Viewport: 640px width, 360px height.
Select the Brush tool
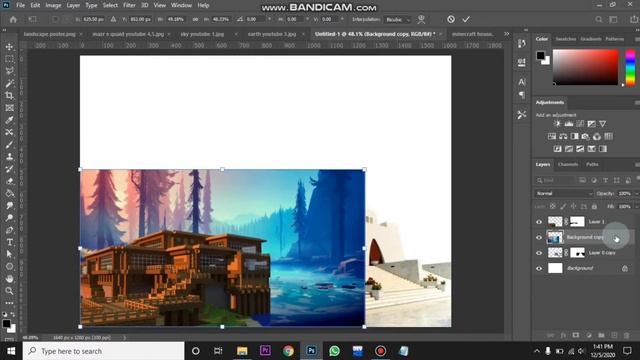[x=9, y=144]
